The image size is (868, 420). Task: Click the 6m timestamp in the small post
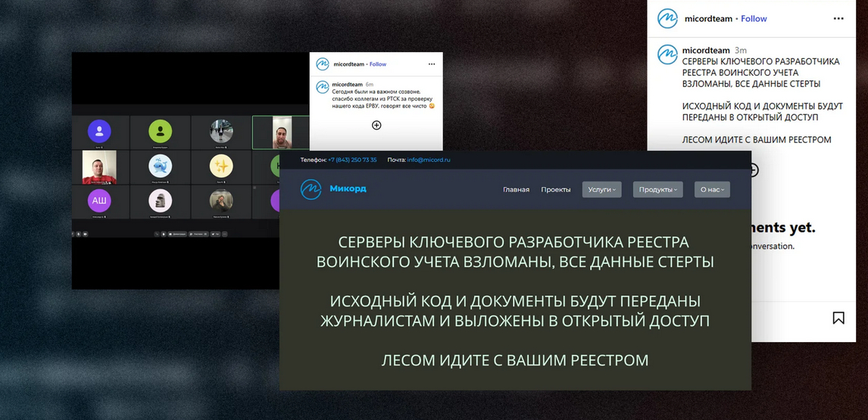pyautogui.click(x=370, y=84)
